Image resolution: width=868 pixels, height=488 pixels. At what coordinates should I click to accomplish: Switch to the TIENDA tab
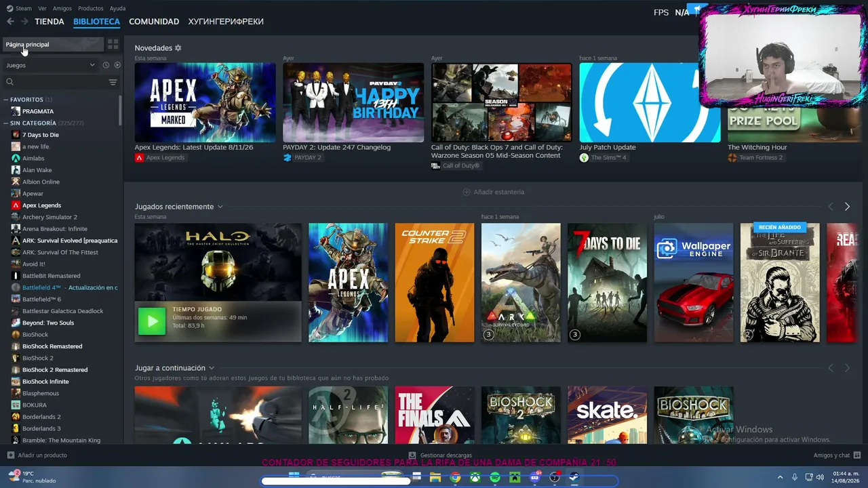50,22
